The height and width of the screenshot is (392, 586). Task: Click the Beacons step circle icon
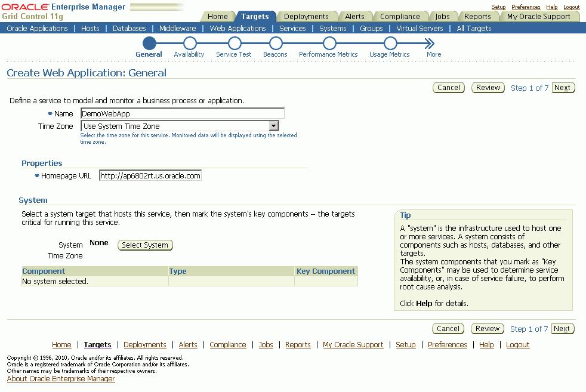coord(275,44)
